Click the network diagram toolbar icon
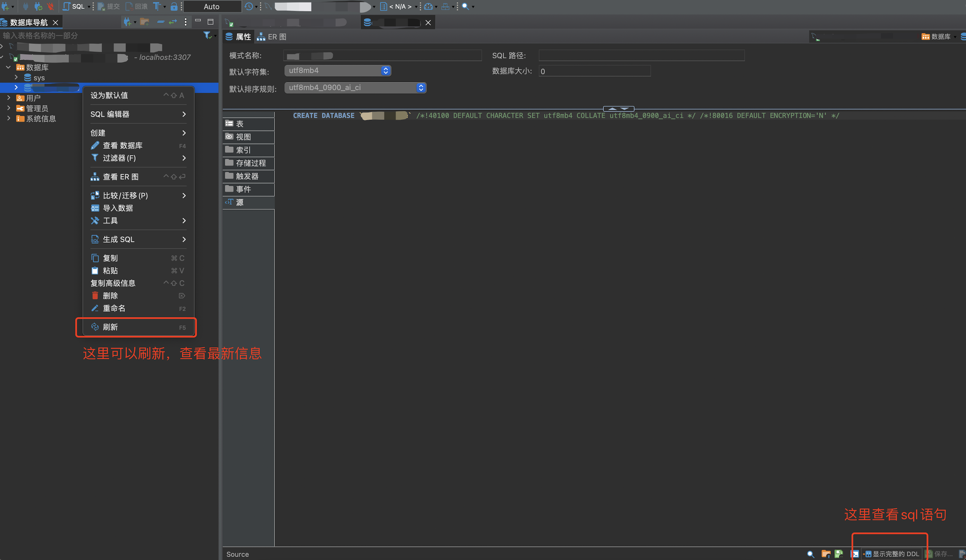Viewport: 966px width, 560px height. (445, 6)
